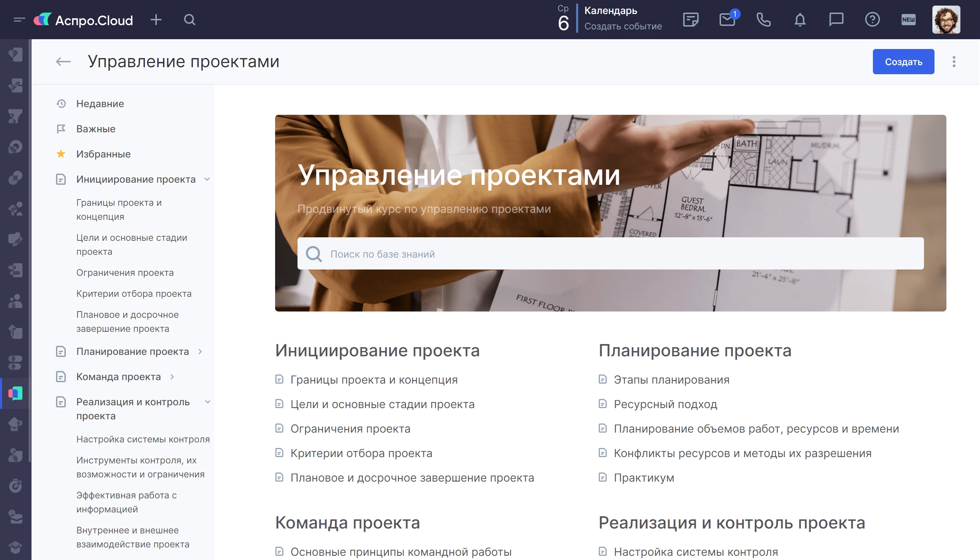
Task: Go back with the left arrow
Action: pyautogui.click(x=63, y=62)
